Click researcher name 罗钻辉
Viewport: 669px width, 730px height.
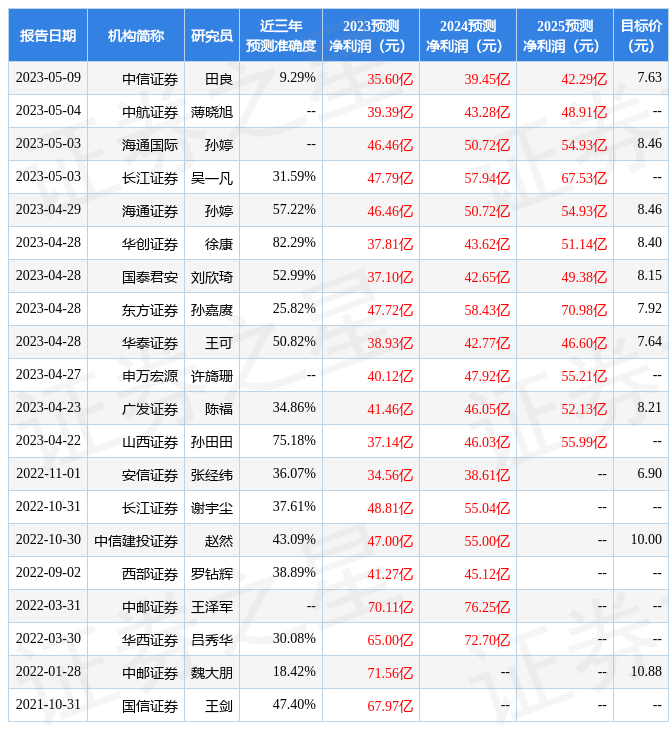pos(212,575)
